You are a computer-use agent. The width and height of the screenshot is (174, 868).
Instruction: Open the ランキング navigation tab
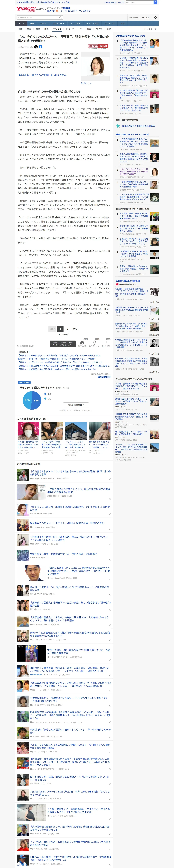point(109,24)
